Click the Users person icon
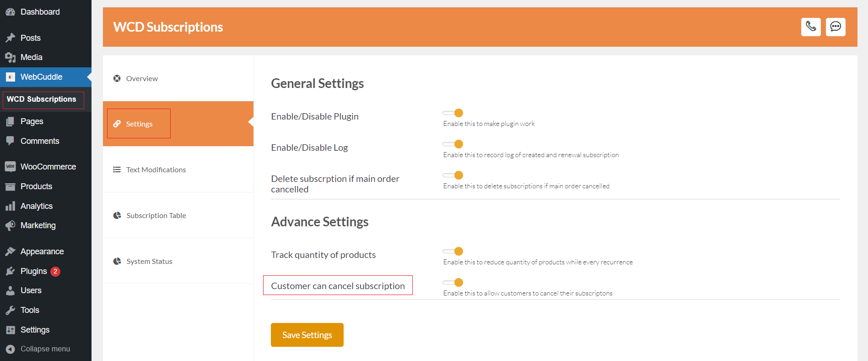 pos(10,290)
